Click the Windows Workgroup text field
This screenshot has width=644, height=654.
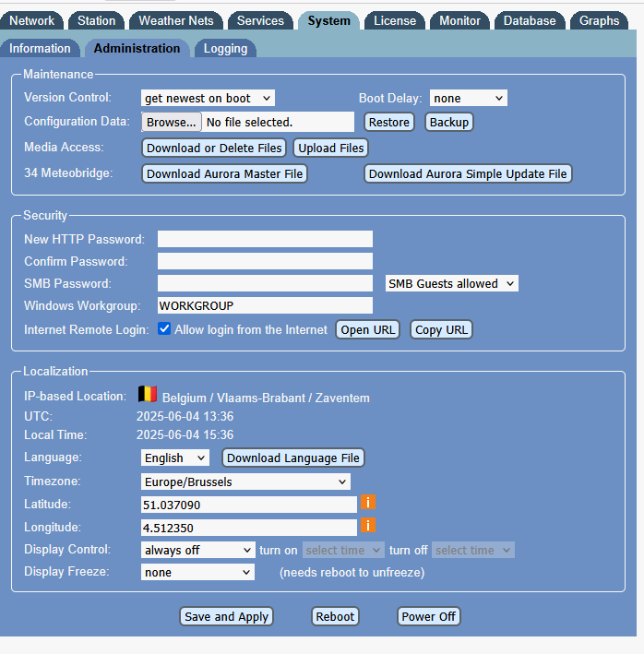pyautogui.click(x=265, y=305)
